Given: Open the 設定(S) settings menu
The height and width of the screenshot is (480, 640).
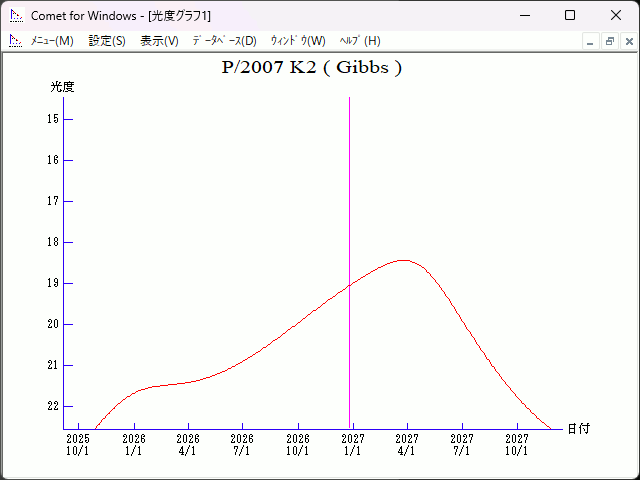Looking at the screenshot, I should coord(107,41).
